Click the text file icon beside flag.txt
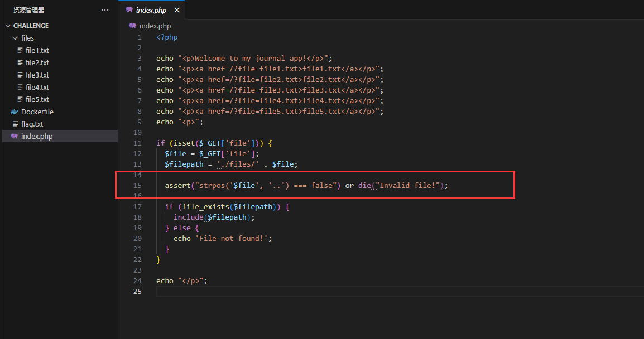The width and height of the screenshot is (644, 339). [15, 124]
